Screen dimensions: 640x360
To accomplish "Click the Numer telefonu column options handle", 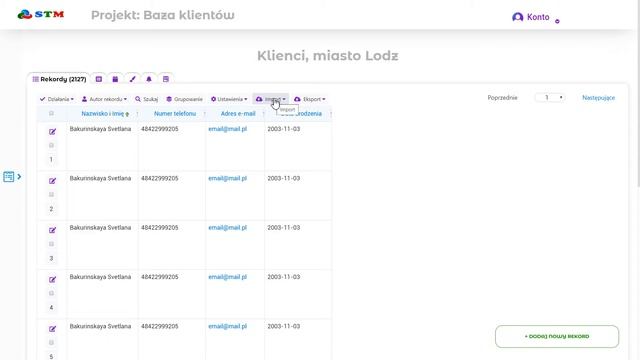I will tap(204, 114).
